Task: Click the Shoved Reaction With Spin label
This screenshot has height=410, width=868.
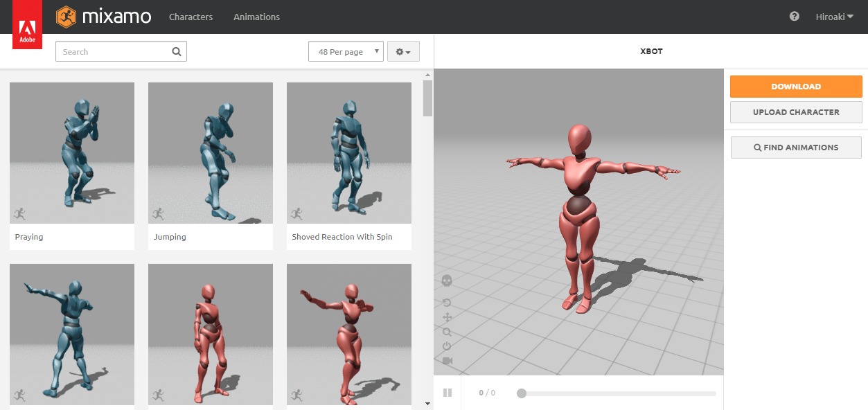Action: click(x=342, y=237)
